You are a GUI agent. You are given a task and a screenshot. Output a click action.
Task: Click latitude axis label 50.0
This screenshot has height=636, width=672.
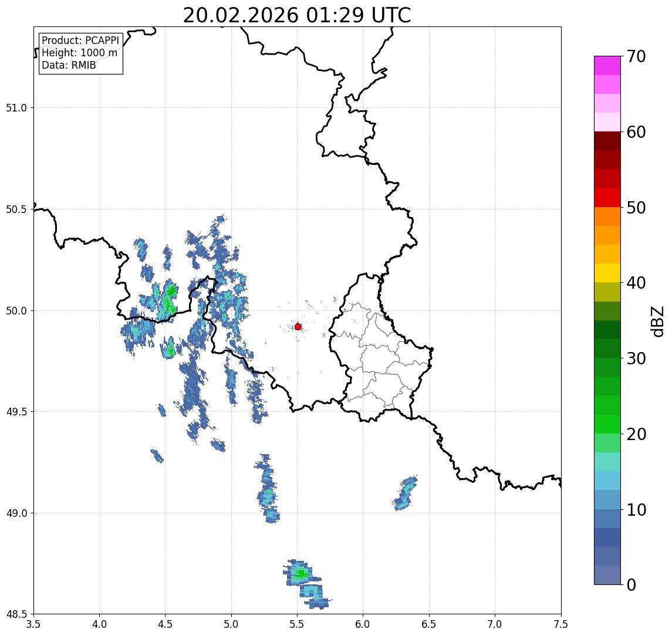[x=16, y=311]
